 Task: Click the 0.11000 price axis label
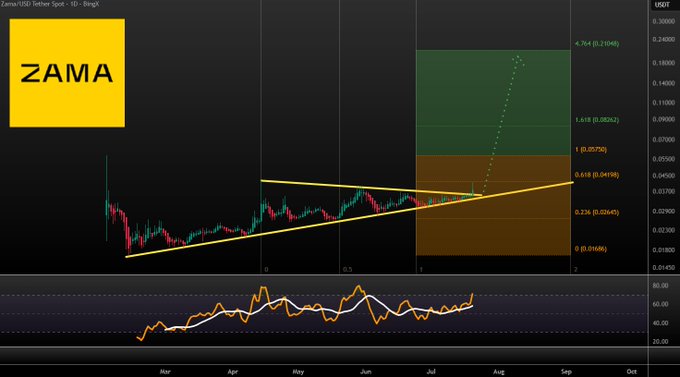click(x=664, y=103)
